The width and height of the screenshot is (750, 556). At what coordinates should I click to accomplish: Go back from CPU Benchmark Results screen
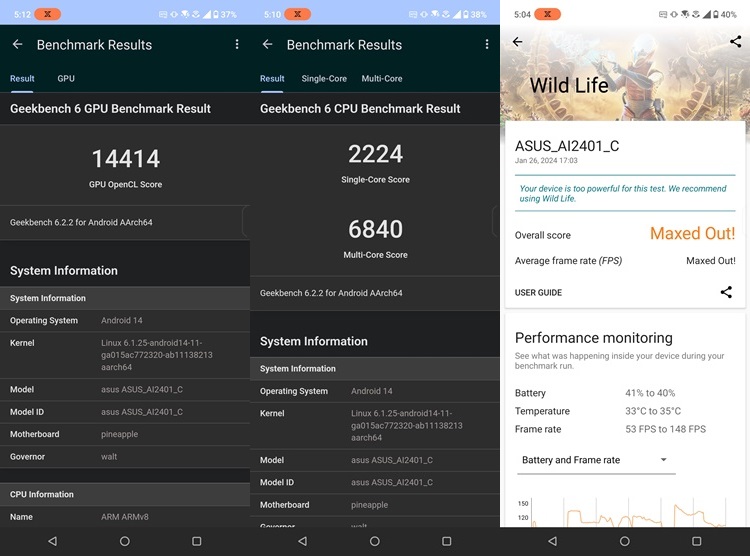(267, 44)
